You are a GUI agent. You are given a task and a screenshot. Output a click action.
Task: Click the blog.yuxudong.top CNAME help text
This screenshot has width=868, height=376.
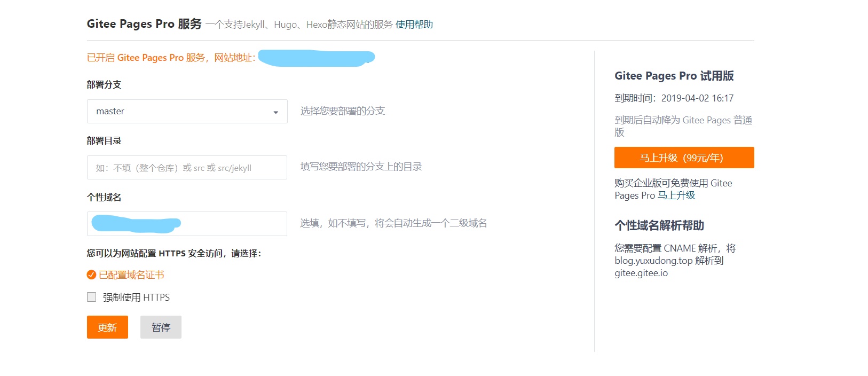click(x=675, y=261)
